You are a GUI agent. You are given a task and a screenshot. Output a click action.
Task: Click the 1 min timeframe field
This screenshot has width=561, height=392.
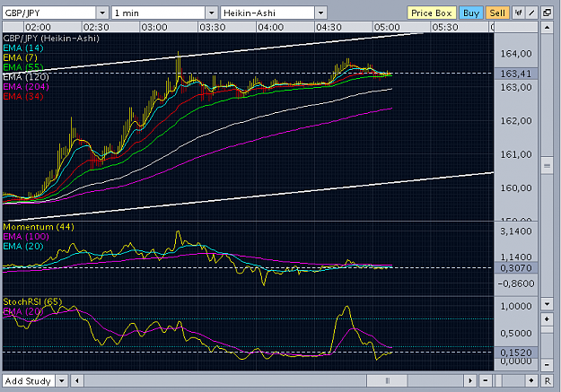coord(159,13)
